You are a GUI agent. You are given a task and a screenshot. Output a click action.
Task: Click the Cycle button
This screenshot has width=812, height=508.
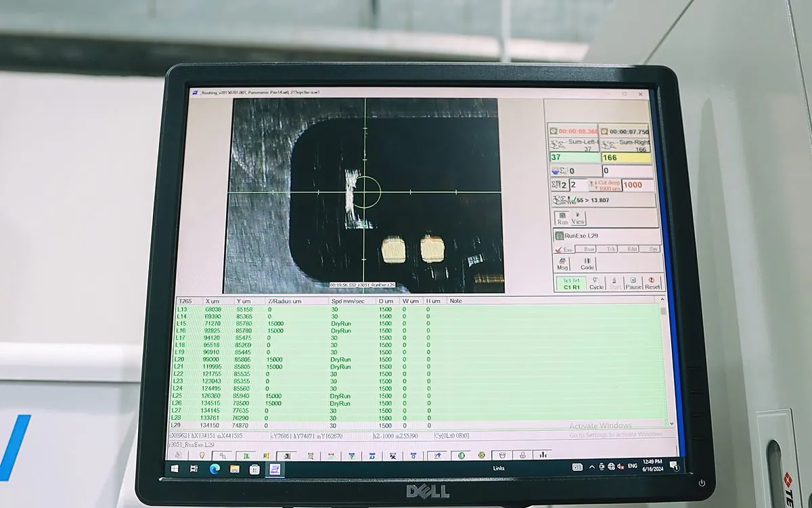coord(596,283)
